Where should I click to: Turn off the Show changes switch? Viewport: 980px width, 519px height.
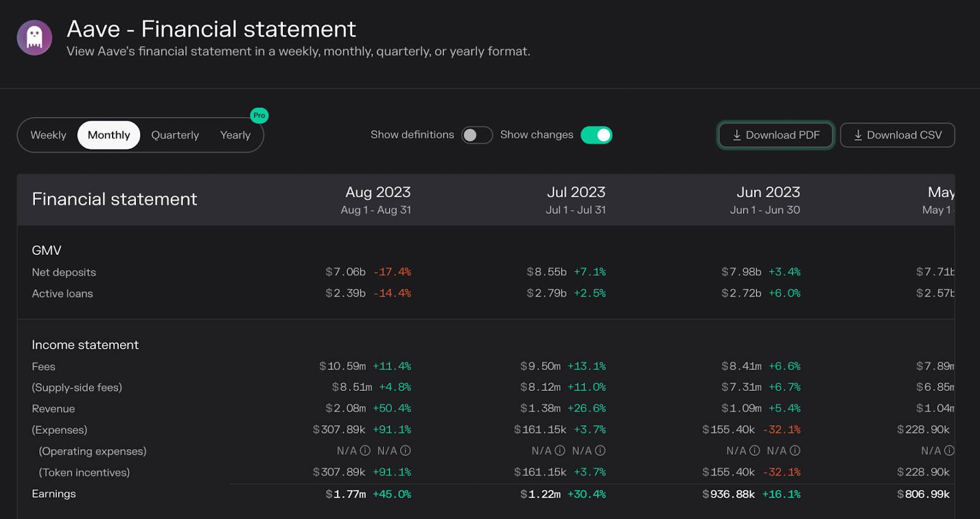[x=597, y=135]
